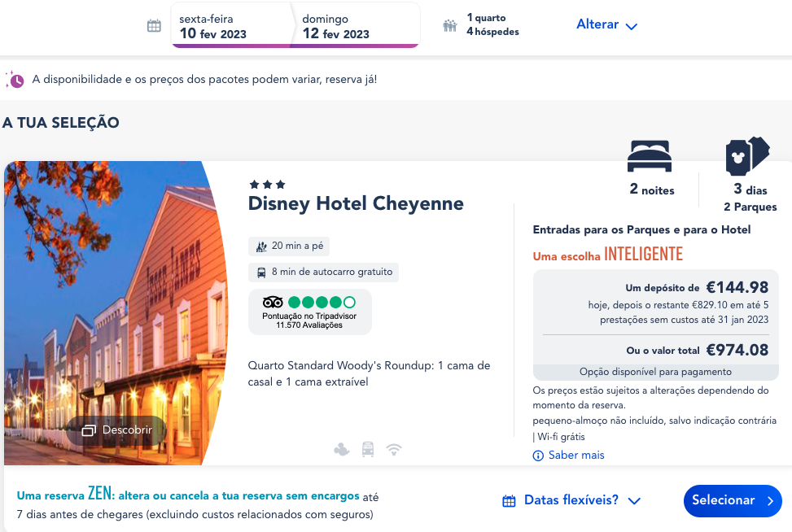Click the availability and prices notice text

(x=204, y=79)
